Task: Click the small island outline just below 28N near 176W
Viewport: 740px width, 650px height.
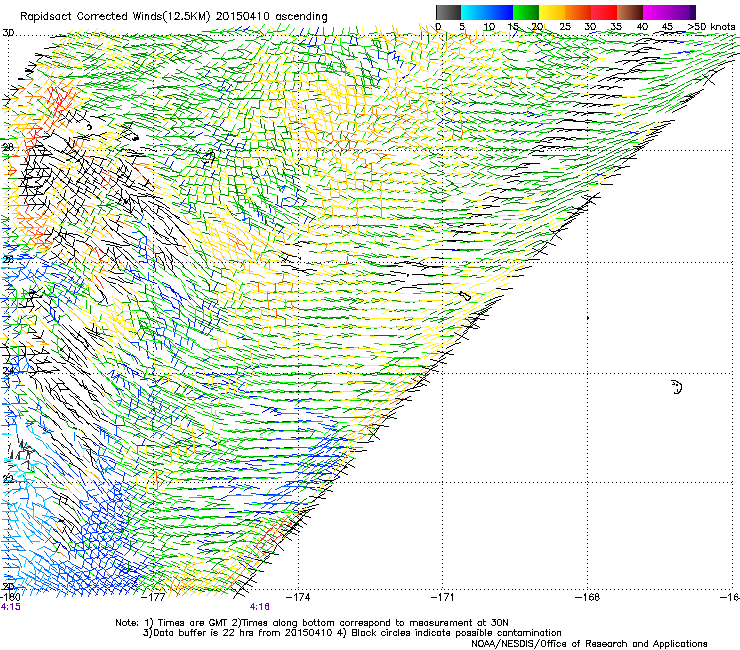Action: (x=209, y=157)
